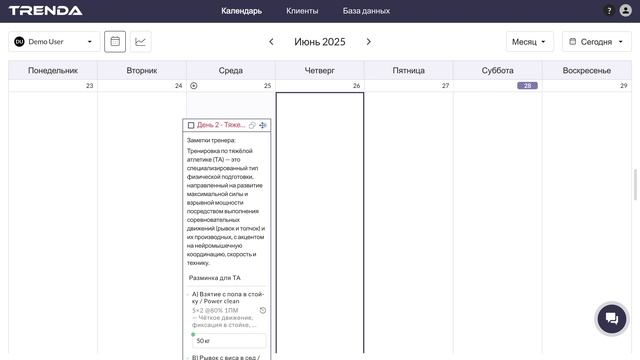Click the 5×2 @80% 1ПМ prescription text
Image resolution: width=640 pixels, height=360 pixels.
tap(215, 310)
